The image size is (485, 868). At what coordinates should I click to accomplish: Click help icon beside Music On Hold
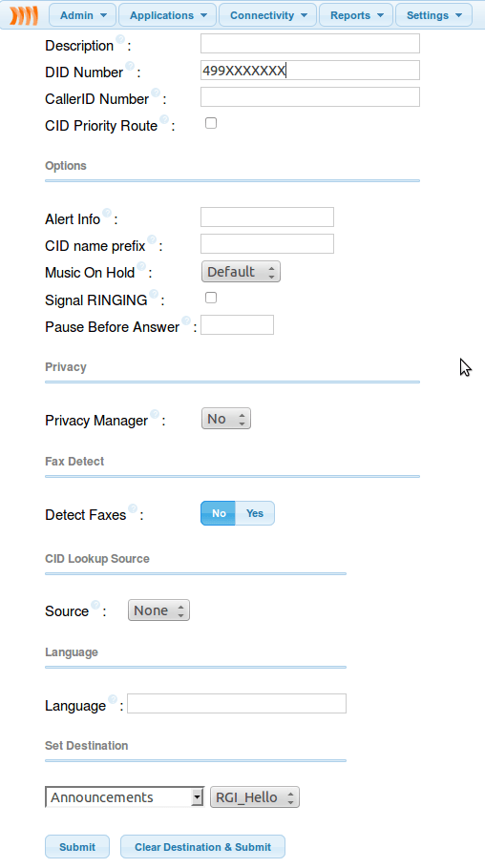tap(141, 266)
